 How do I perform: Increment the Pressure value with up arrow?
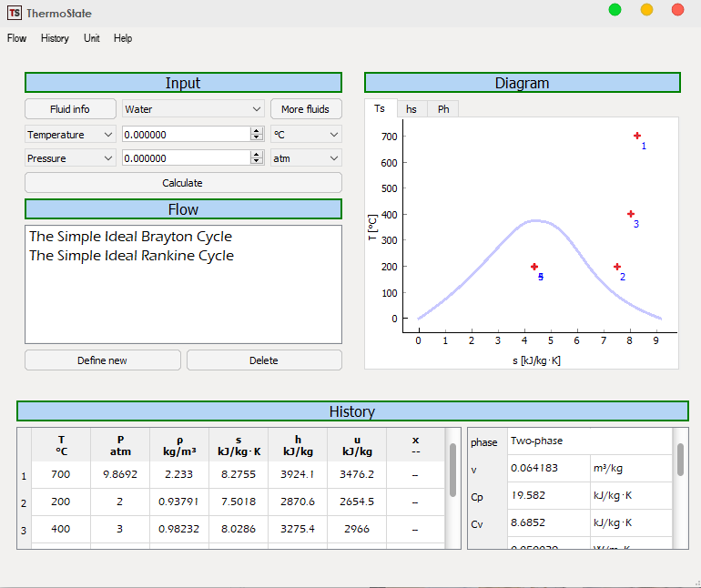pos(256,154)
